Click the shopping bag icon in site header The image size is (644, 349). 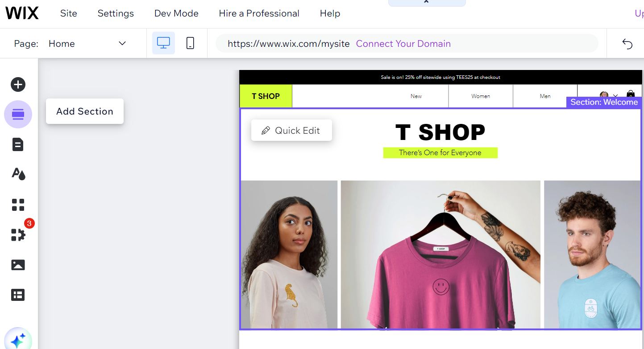(630, 94)
